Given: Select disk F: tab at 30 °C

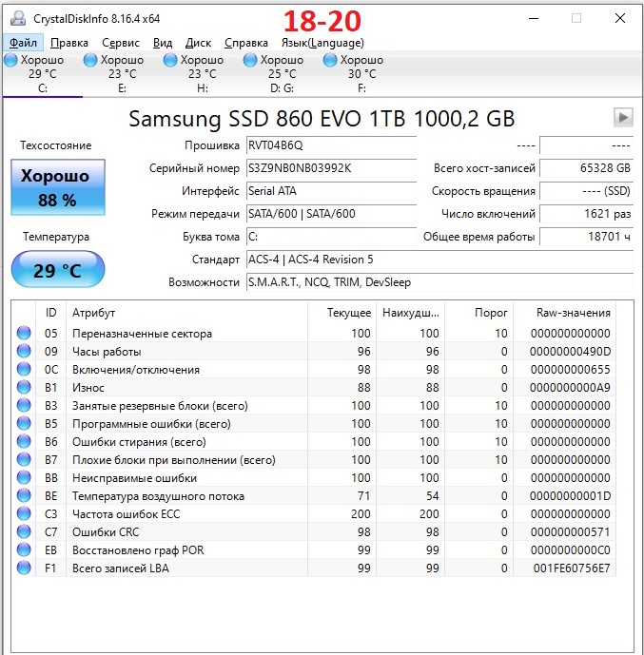Looking at the screenshot, I should click(361, 74).
